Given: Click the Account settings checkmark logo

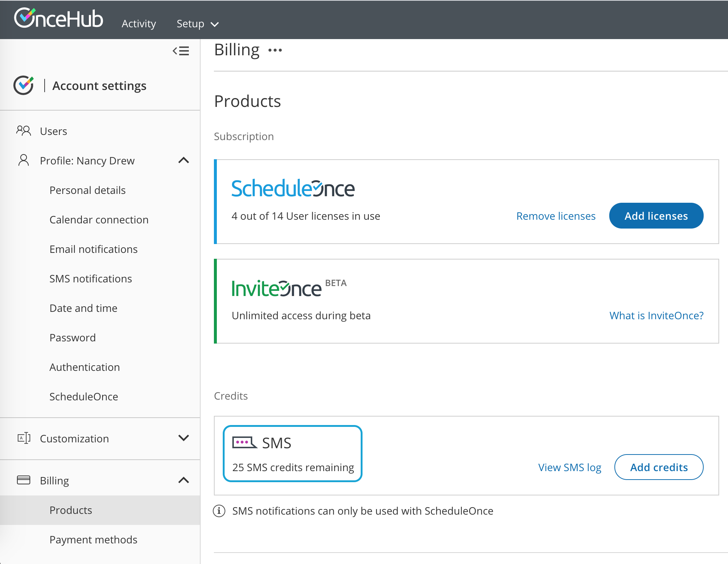Looking at the screenshot, I should click(24, 86).
